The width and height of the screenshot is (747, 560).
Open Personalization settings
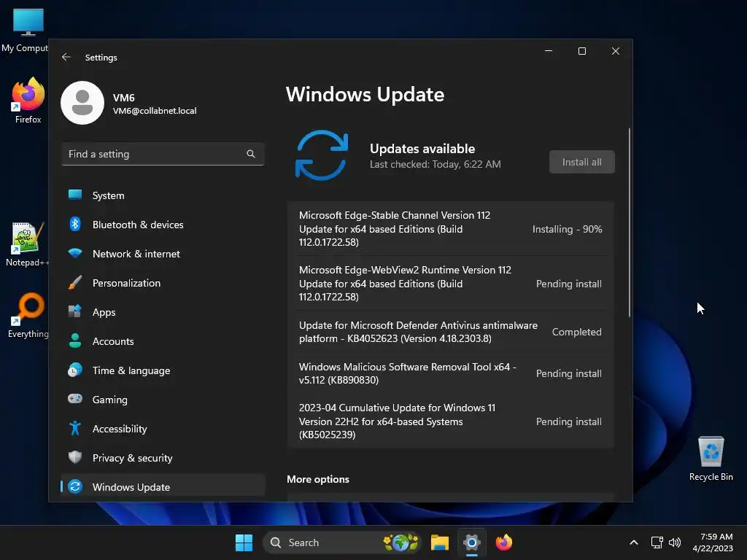(163, 283)
